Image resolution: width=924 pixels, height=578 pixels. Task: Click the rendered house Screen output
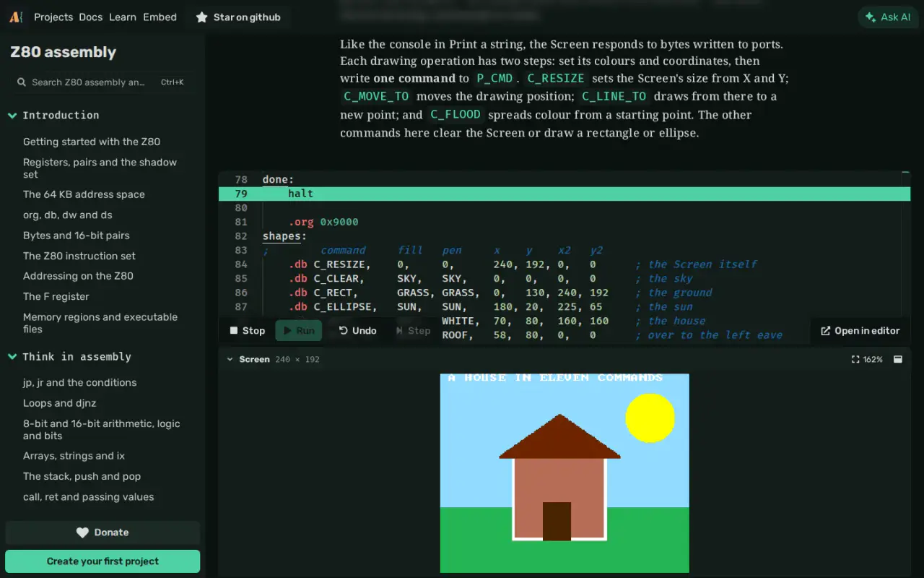point(565,473)
